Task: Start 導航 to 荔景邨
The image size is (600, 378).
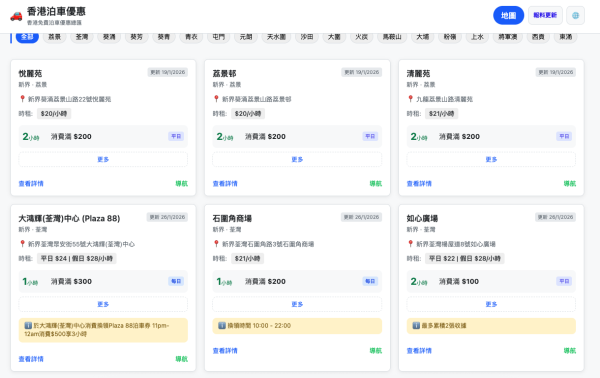Action: pos(375,184)
